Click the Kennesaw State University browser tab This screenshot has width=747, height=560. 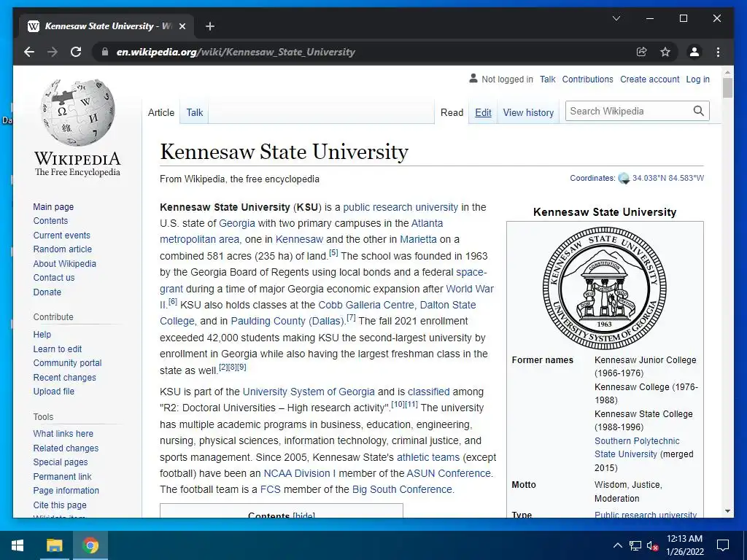107,26
